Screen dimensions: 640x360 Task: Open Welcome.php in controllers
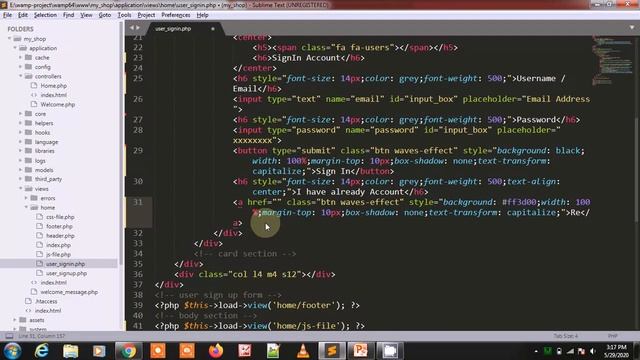58,104
